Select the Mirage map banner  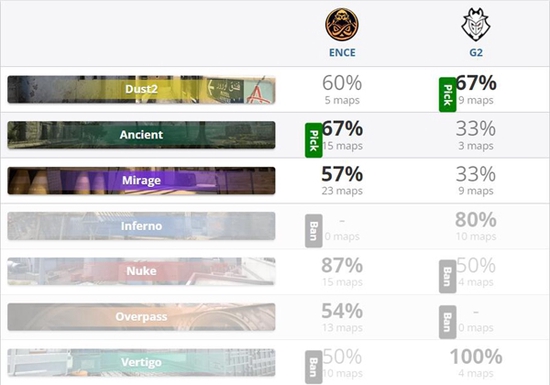pos(141,181)
